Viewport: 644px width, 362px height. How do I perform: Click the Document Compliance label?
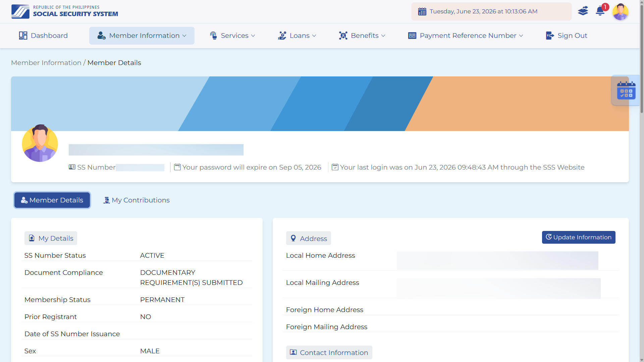pos(63,273)
